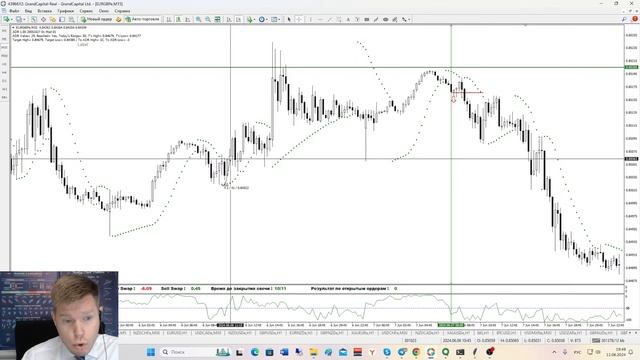
Task: Switch to the BTCUSD,H1 chart tab
Action: tap(507, 333)
